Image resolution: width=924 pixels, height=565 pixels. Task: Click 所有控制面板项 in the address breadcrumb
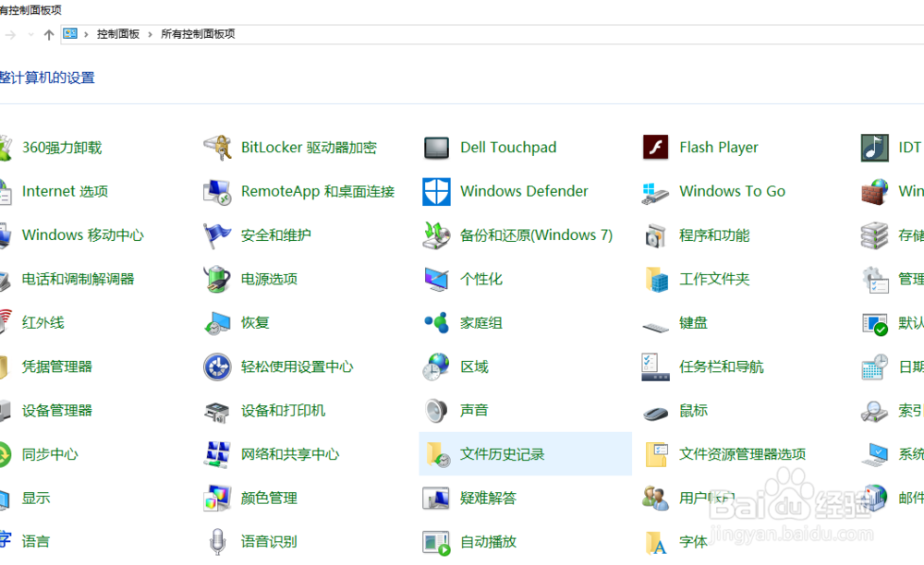coord(198,34)
